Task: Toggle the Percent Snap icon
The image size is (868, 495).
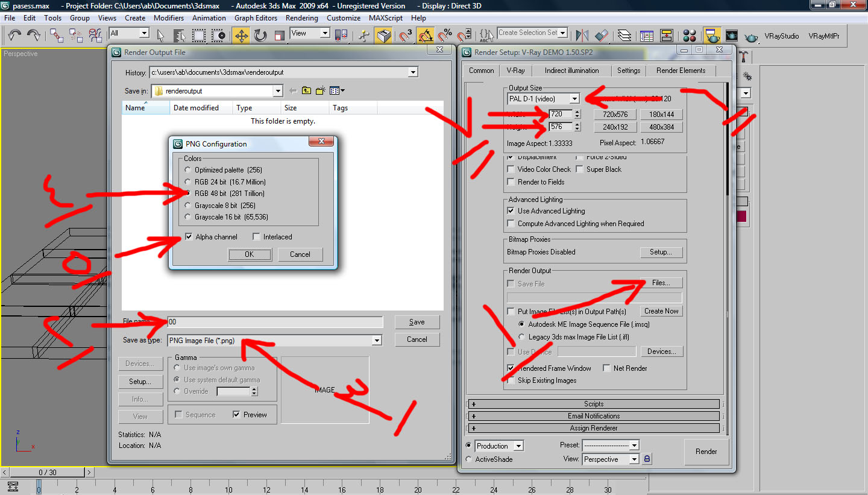Action: tap(445, 36)
